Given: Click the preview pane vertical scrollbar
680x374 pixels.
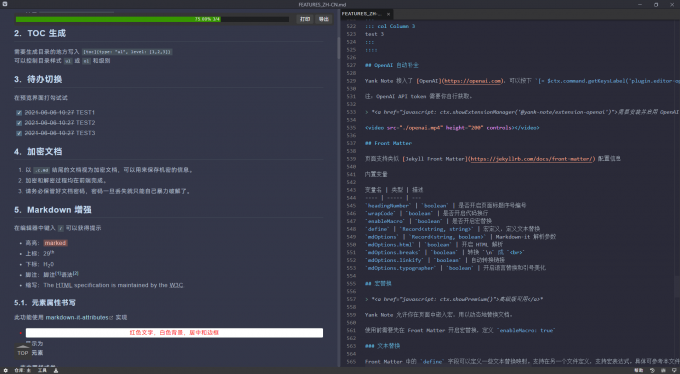Looking at the screenshot, I should click(x=339, y=48).
